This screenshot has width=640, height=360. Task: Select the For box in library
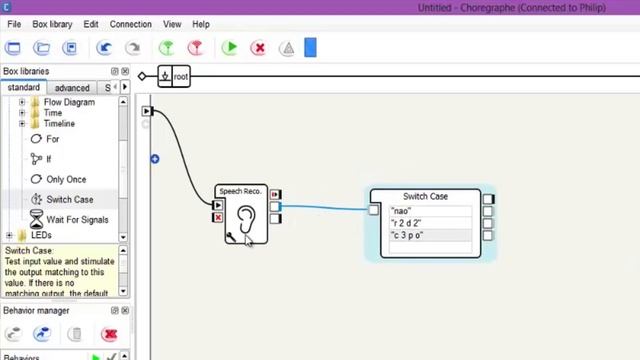point(45,139)
